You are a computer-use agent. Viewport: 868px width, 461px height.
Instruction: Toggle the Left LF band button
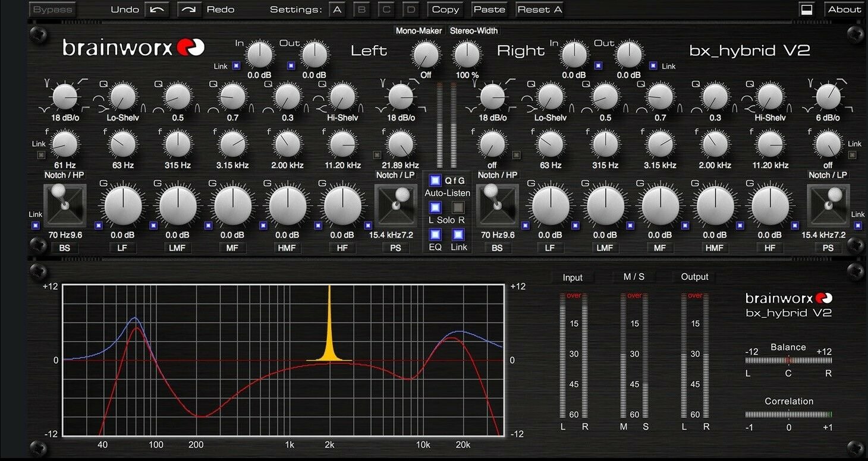coord(124,248)
